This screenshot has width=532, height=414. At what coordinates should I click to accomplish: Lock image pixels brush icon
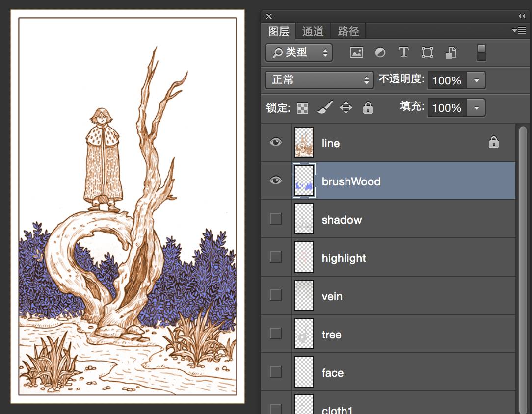[325, 107]
